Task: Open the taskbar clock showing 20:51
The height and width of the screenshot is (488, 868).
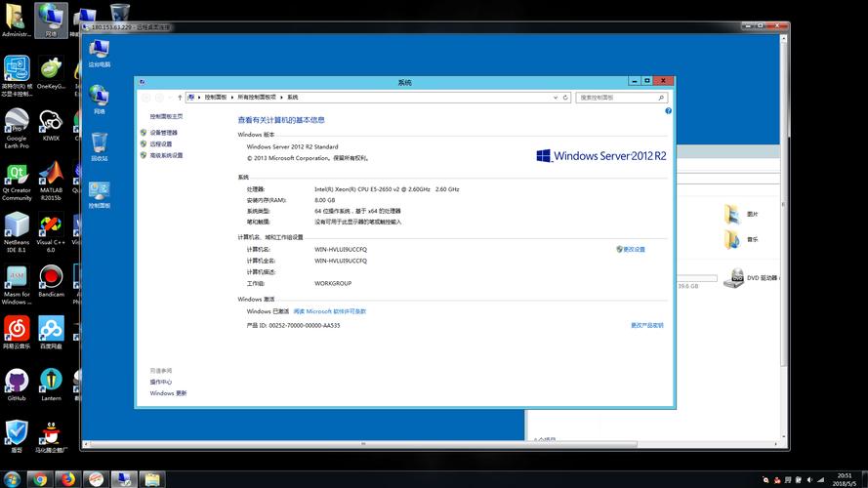Action: (x=845, y=479)
